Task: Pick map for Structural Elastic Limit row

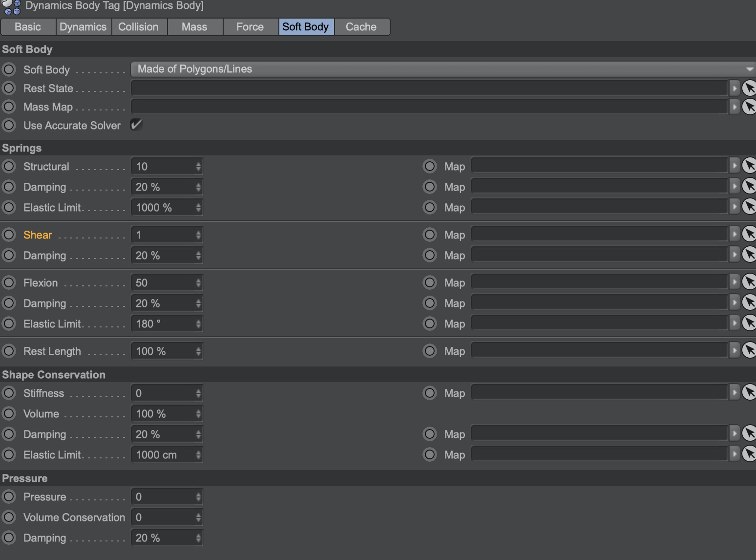Action: [749, 207]
